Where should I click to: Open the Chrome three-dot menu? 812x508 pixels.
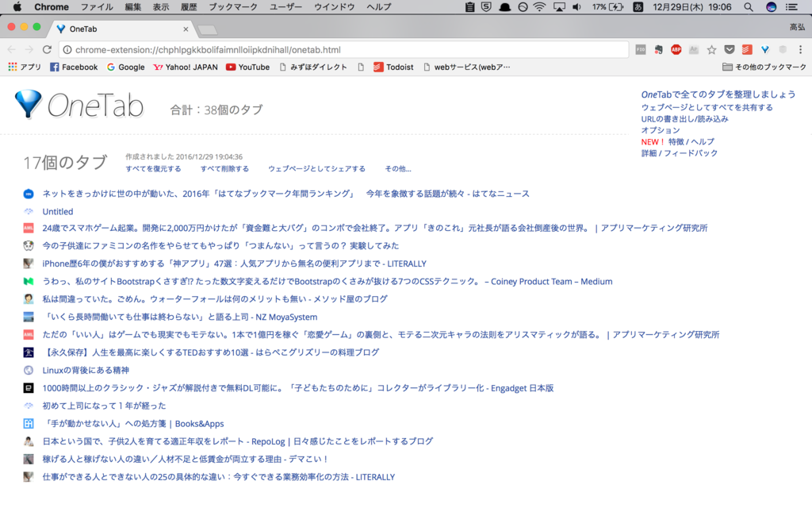(x=801, y=50)
